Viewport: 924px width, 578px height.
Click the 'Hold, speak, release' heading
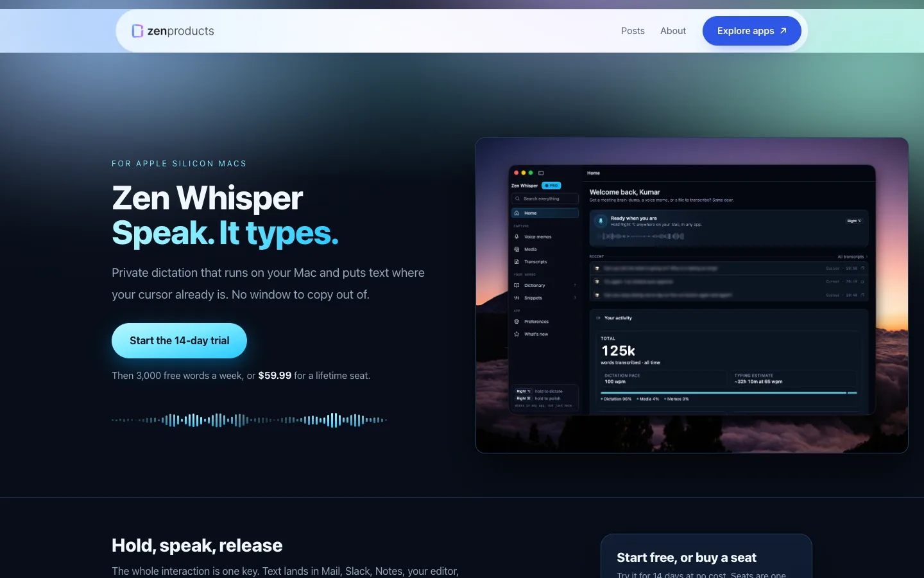point(197,545)
